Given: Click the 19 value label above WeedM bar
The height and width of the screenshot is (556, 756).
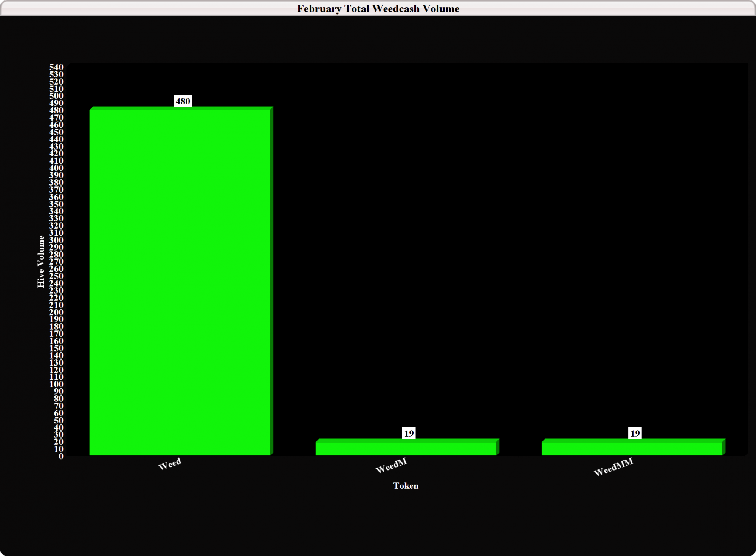Looking at the screenshot, I should pos(409,433).
